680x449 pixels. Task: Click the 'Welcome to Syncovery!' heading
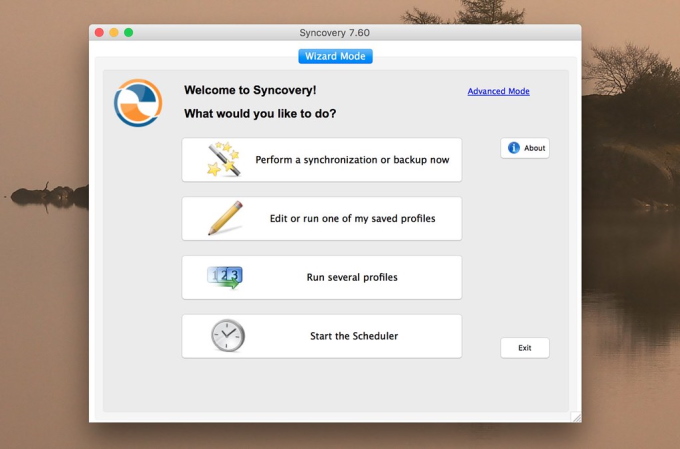[x=250, y=90]
